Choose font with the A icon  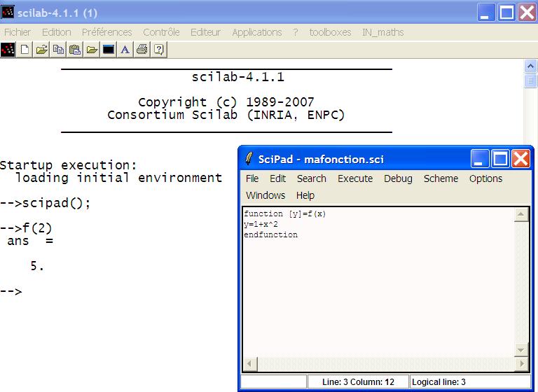coord(125,50)
